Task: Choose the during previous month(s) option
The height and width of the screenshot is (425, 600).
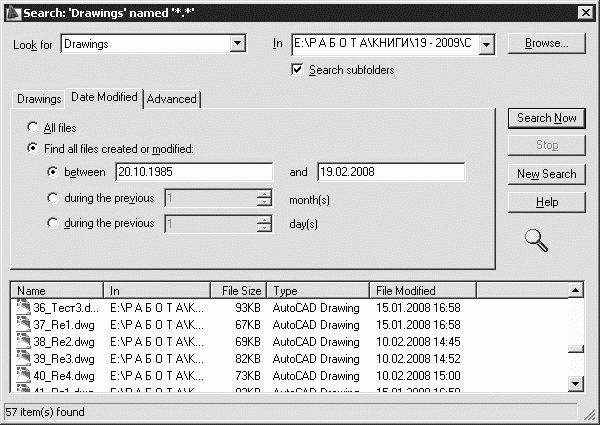Action: pyautogui.click(x=53, y=198)
